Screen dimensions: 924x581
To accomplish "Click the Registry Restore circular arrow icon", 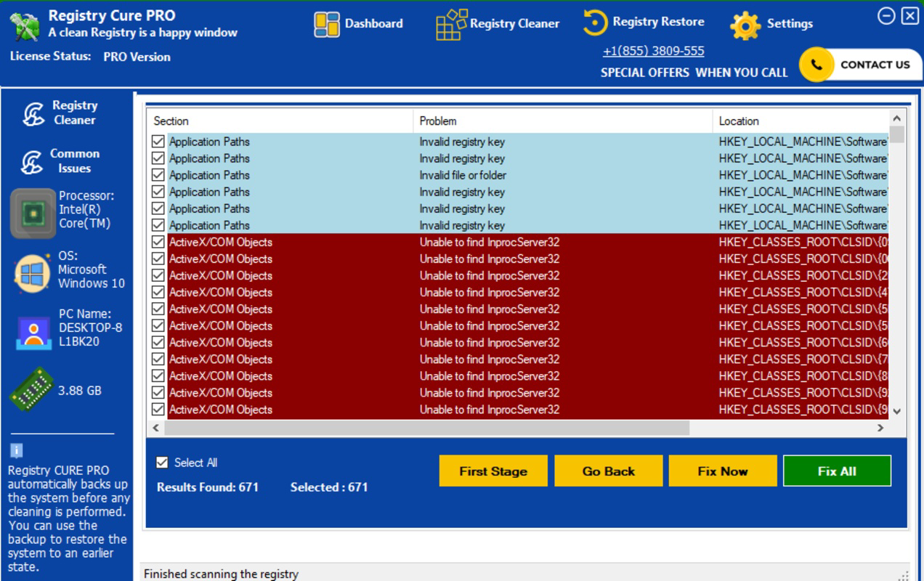I will [x=595, y=23].
